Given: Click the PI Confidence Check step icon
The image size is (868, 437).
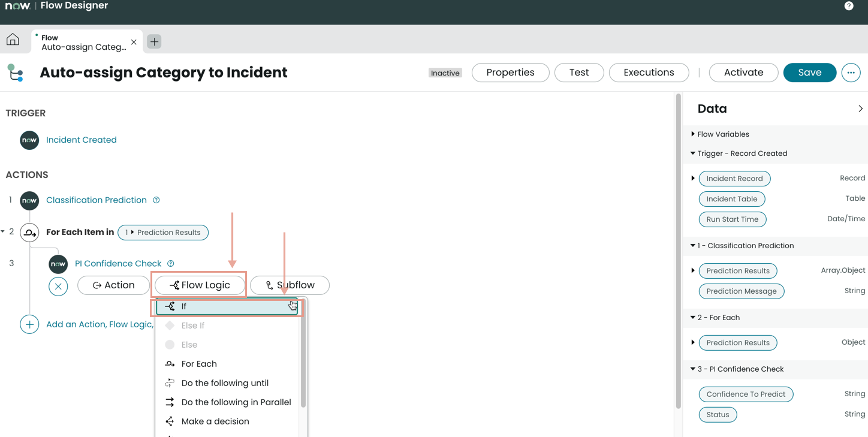Looking at the screenshot, I should (x=58, y=264).
